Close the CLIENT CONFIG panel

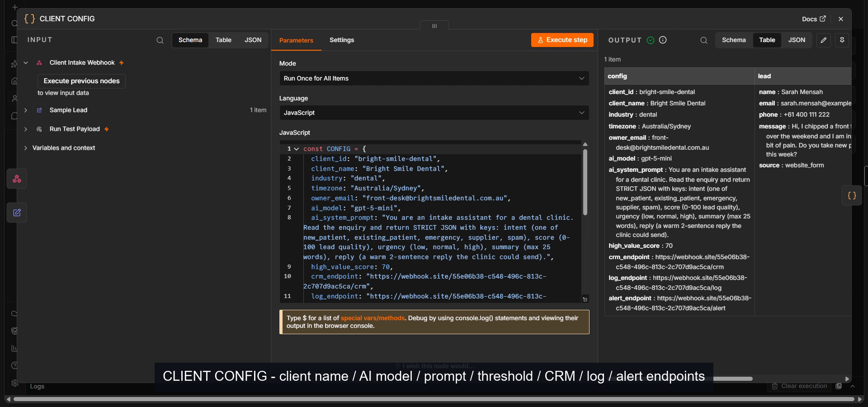[x=840, y=19]
